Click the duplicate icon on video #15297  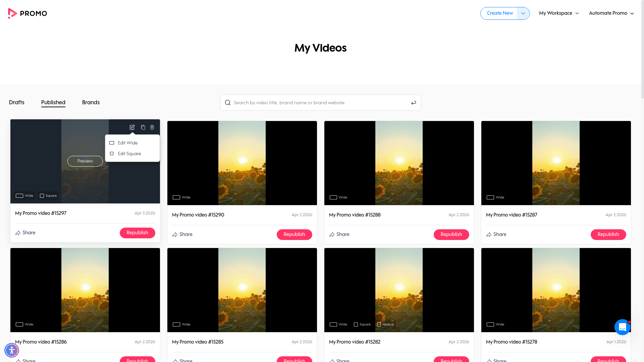coord(143,127)
